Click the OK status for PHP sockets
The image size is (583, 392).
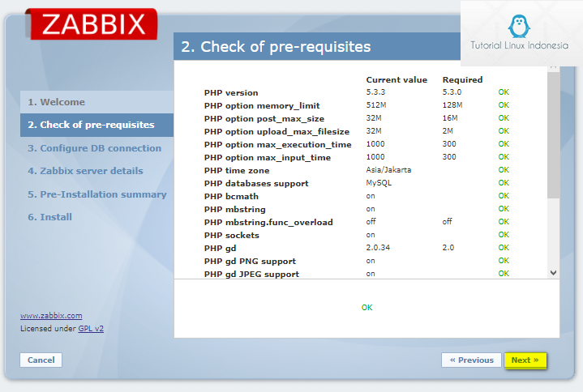504,235
